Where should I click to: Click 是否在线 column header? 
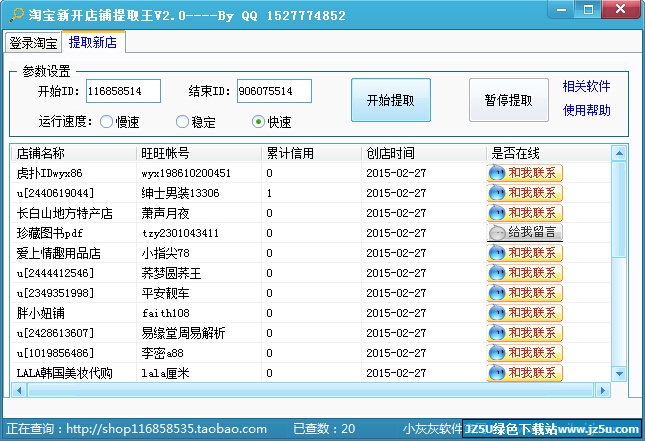click(548, 153)
